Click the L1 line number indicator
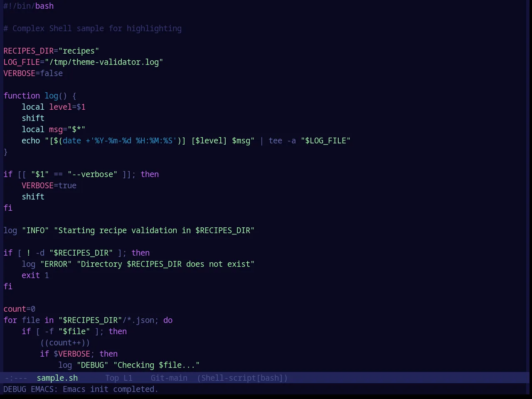Image resolution: width=532 pixels, height=399 pixels. pyautogui.click(x=128, y=378)
